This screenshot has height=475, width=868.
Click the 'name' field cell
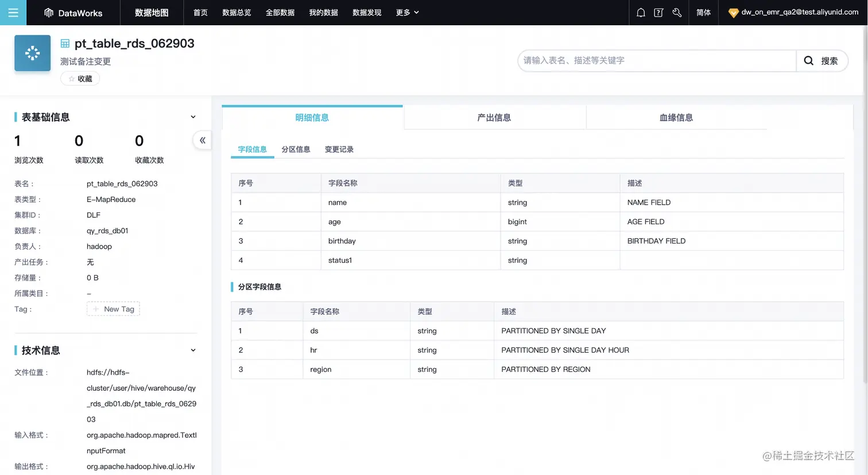(x=410, y=203)
